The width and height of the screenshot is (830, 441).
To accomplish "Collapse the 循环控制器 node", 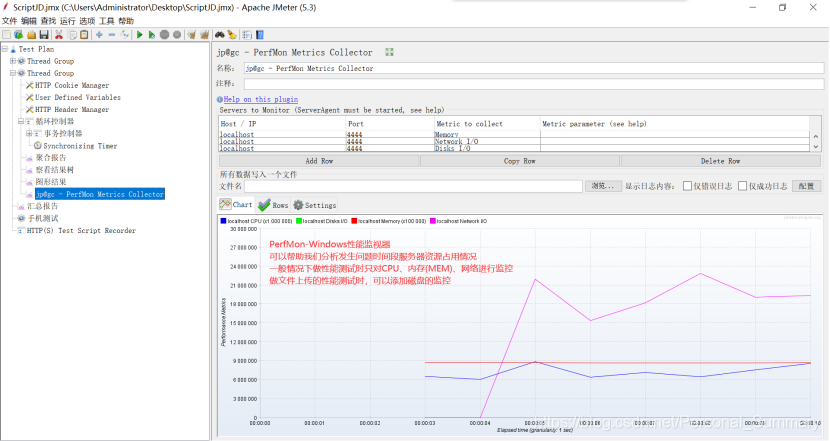I will click(21, 121).
